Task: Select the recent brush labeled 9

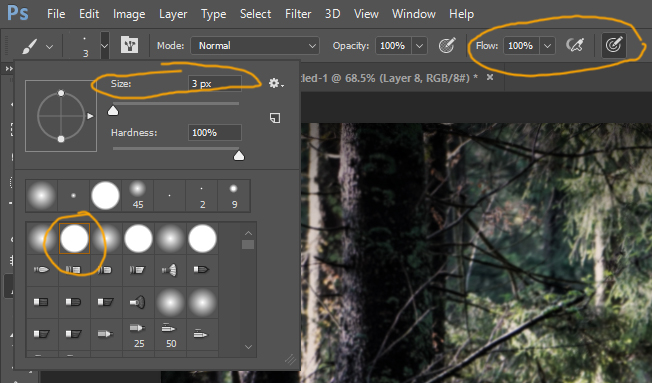Action: pos(234,195)
